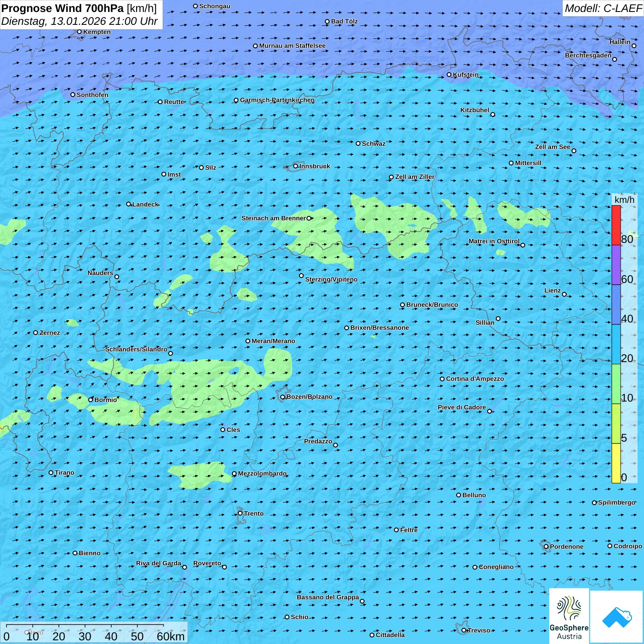Click the cyan 20 km/h legend swatch

(x=616, y=345)
